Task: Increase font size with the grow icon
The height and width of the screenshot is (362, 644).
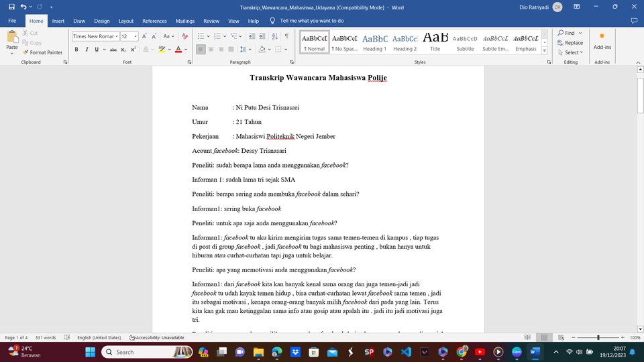Action: (144, 36)
